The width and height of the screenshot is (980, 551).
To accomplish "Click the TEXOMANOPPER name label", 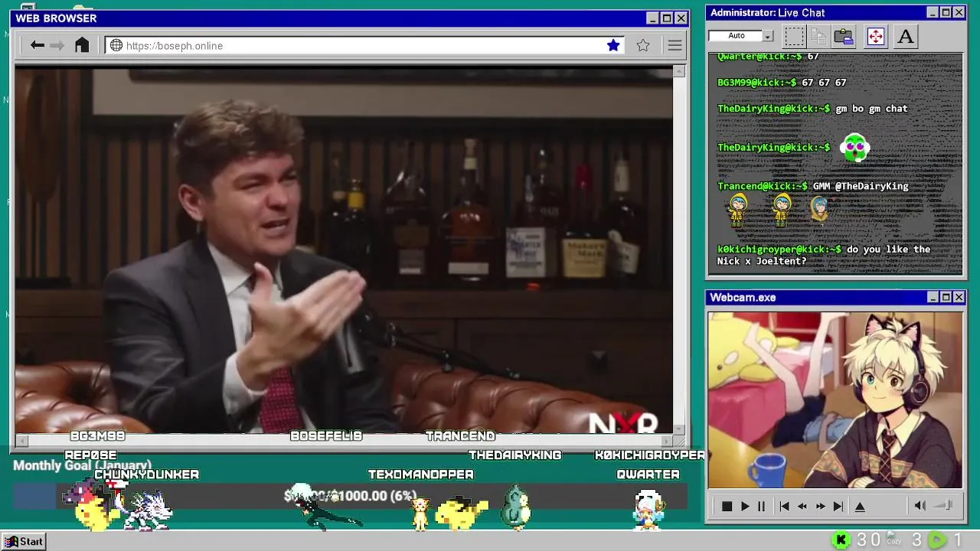I will 421,474.
